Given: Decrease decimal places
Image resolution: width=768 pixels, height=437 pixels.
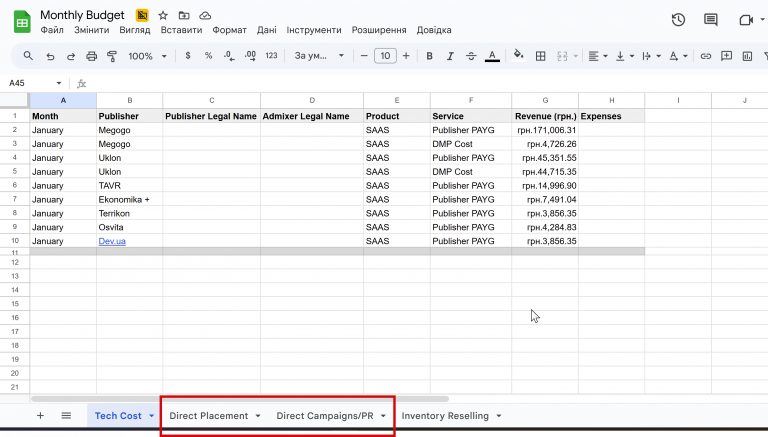Looking at the screenshot, I should point(229,56).
